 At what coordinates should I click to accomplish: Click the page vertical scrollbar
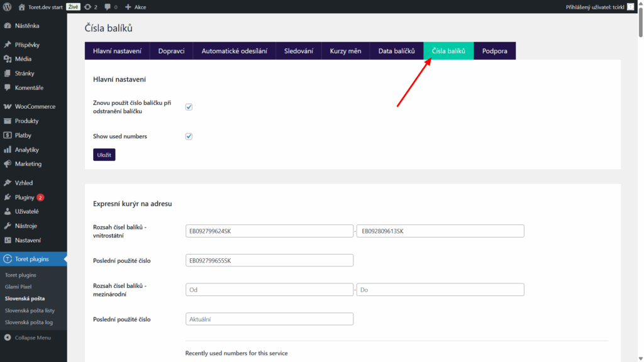pyautogui.click(x=640, y=189)
